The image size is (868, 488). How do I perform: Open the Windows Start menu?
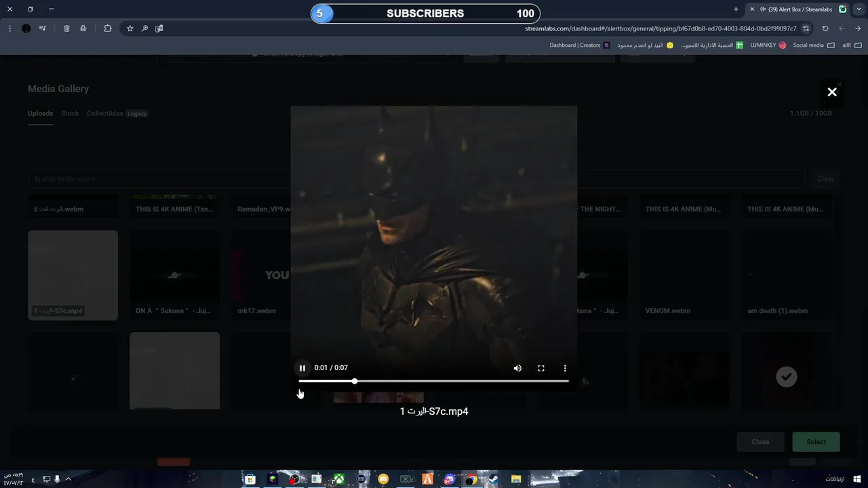point(857,479)
